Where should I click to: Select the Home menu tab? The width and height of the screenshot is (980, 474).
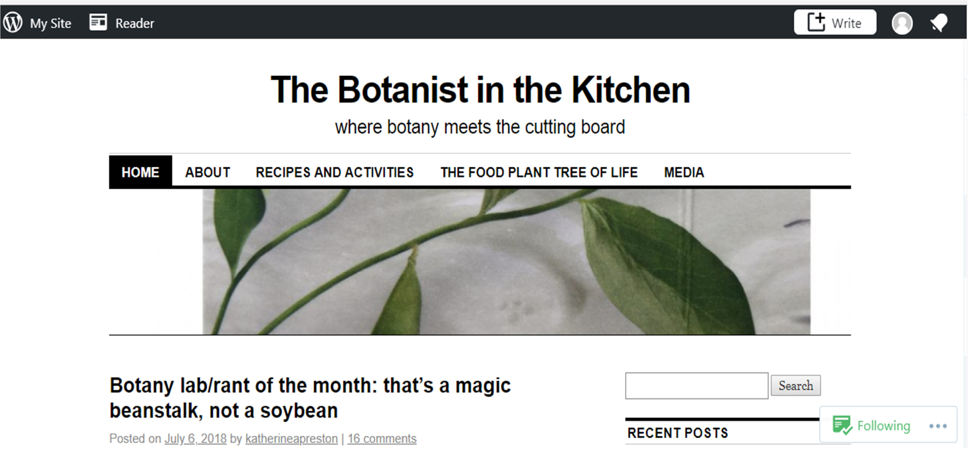(x=140, y=172)
